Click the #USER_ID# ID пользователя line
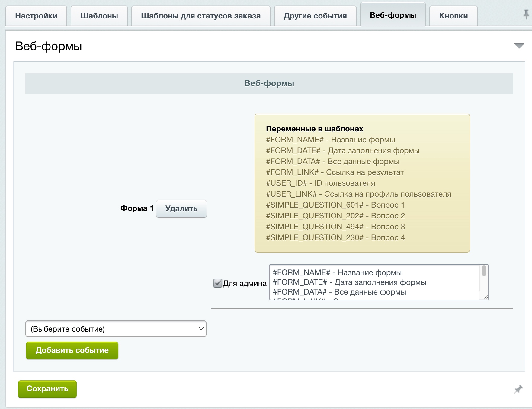The image size is (532, 409). (x=321, y=183)
